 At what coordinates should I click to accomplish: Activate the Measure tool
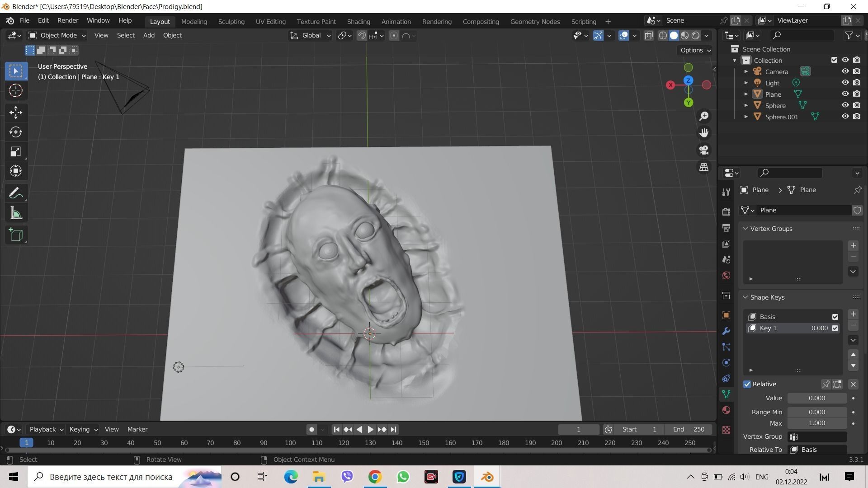[x=15, y=213]
